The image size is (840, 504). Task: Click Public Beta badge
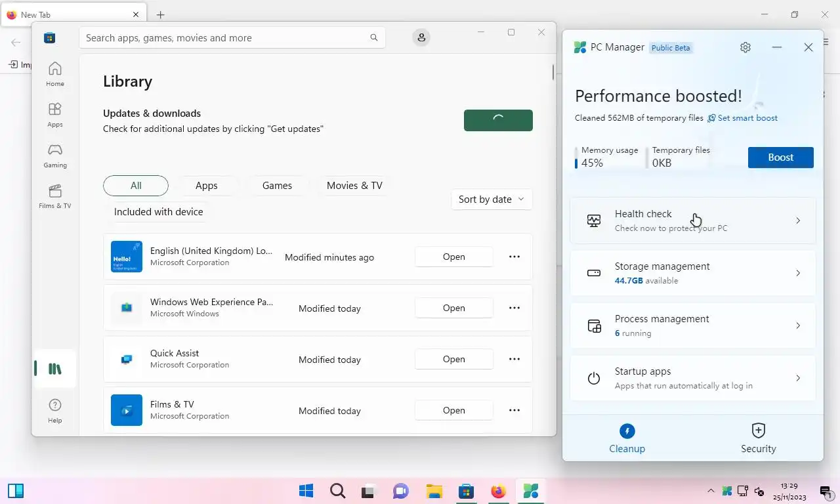[x=671, y=48]
